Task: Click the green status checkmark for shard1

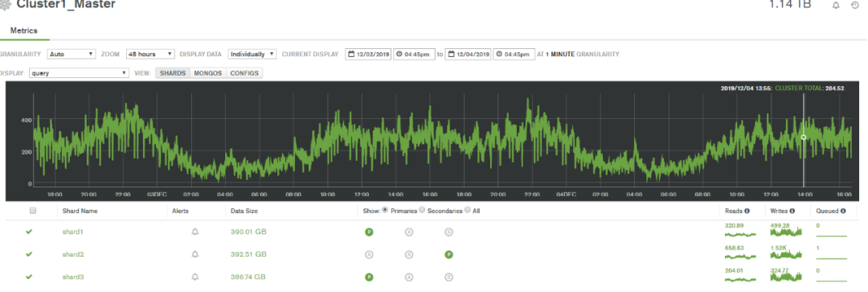Action: (x=29, y=232)
